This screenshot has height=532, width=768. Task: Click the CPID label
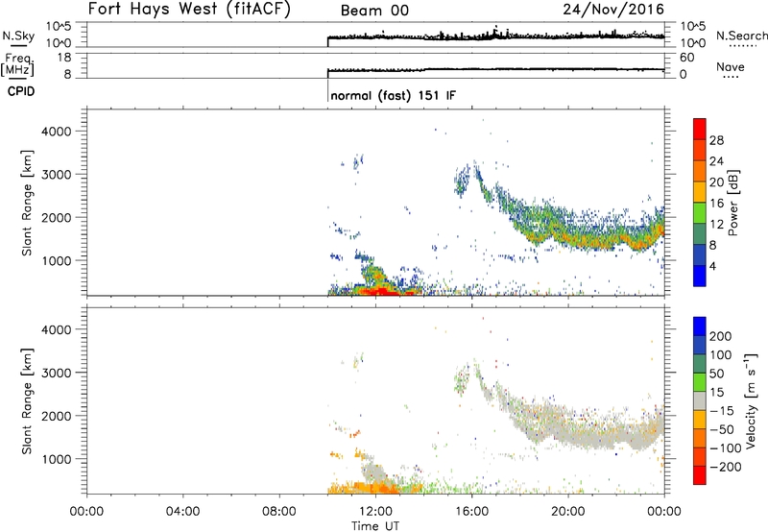(21, 91)
